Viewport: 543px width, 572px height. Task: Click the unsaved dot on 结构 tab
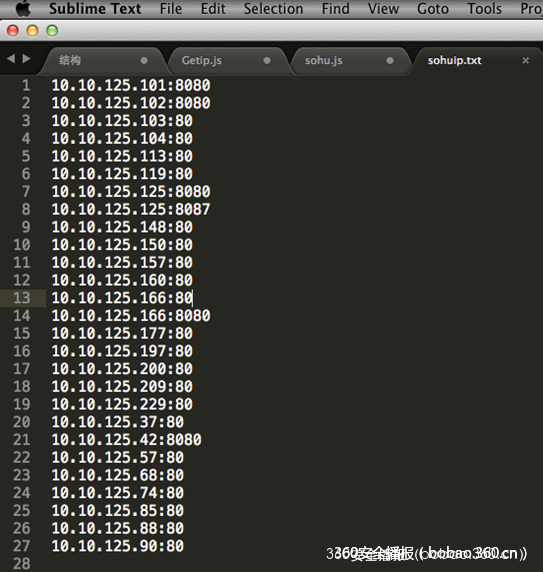[x=144, y=61]
